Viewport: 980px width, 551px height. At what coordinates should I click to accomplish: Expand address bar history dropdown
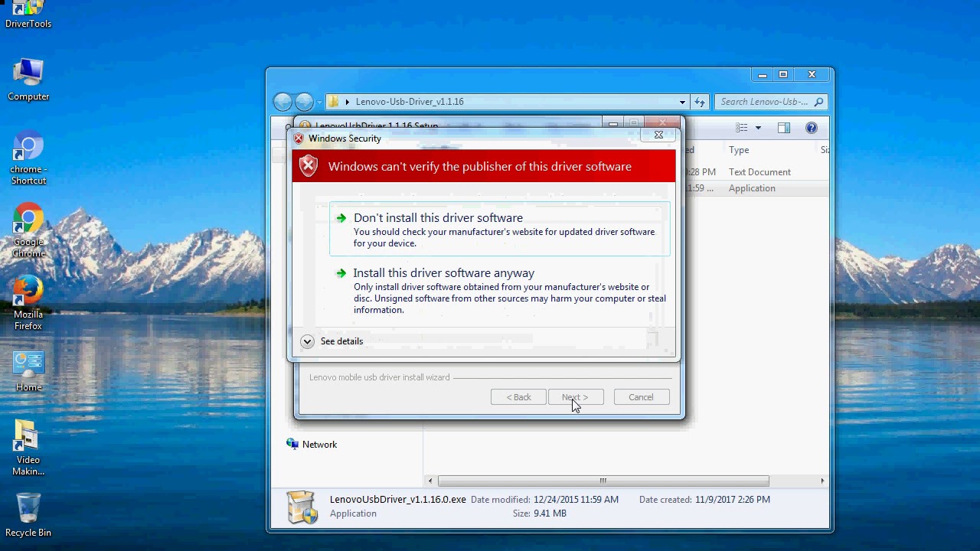click(682, 102)
